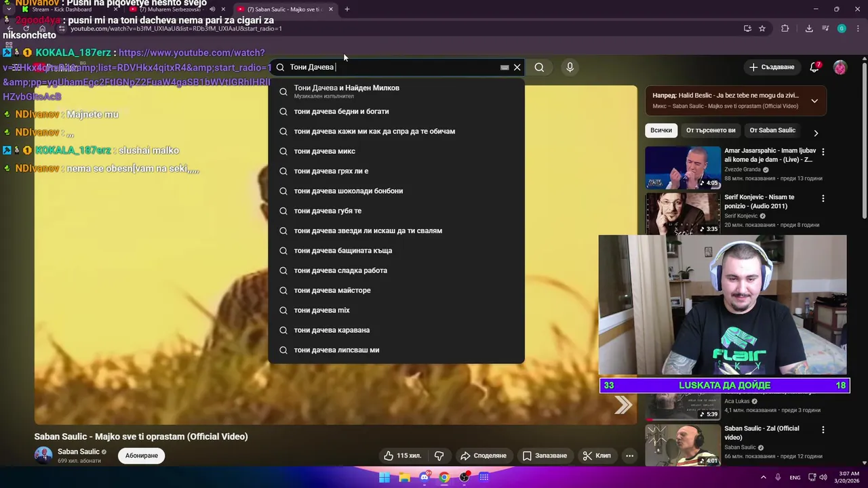The height and width of the screenshot is (488, 868).
Task: Show more filter chips with right arrow
Action: (x=816, y=134)
